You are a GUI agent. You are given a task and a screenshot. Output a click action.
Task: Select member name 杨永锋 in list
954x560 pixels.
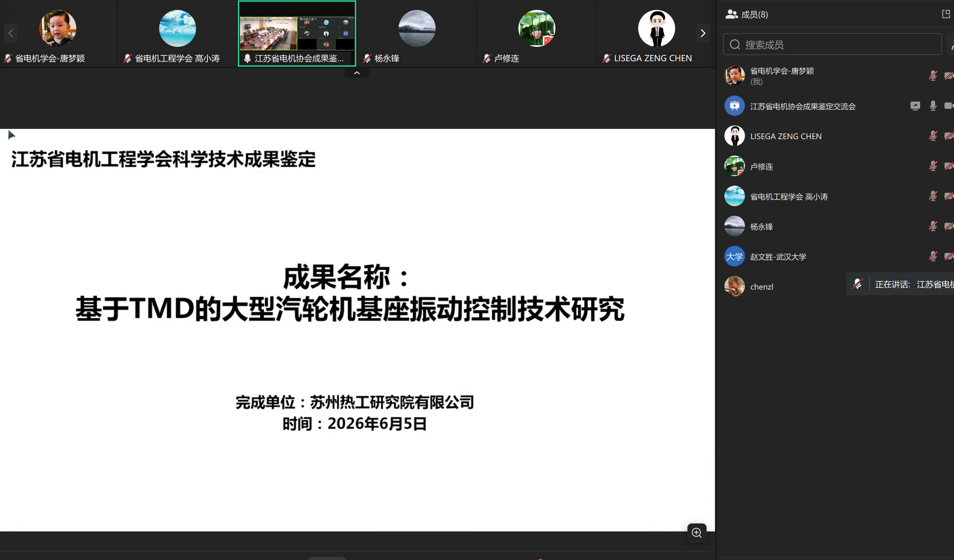tap(761, 226)
